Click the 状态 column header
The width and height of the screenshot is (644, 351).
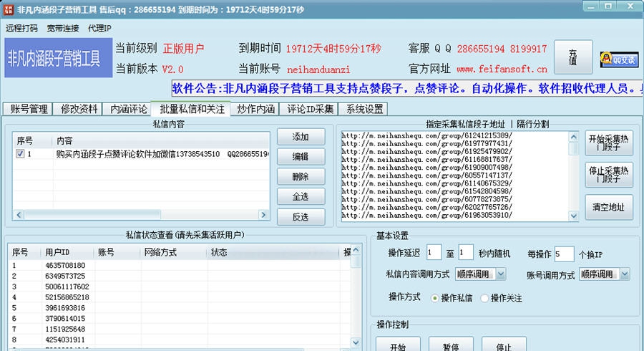273,252
